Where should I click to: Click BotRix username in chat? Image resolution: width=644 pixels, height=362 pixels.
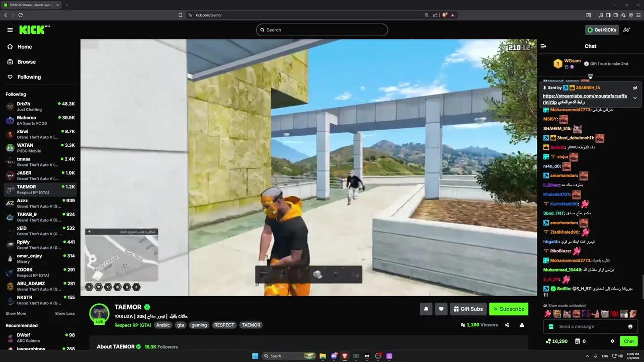pos(563,289)
